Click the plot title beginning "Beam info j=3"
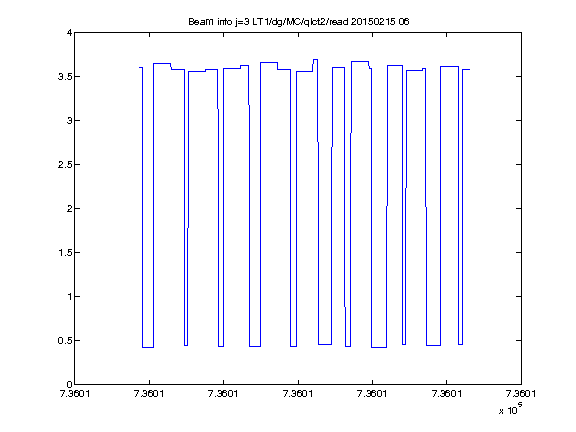 tap(299, 22)
